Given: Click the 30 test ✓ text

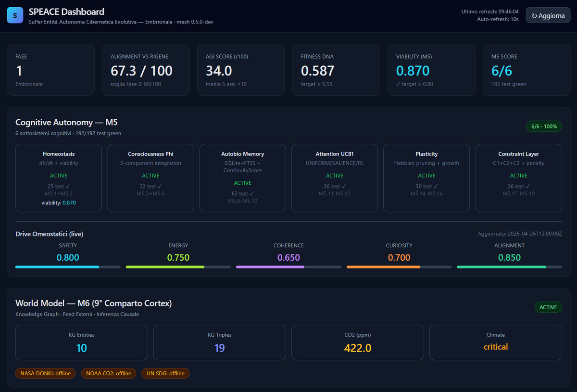Looking at the screenshot, I should point(426,186).
